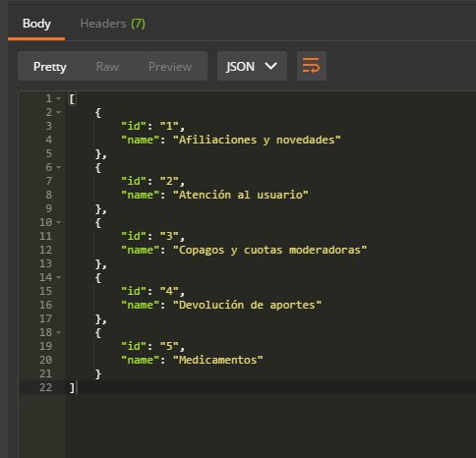Open the JSON format dropdown

coord(252,66)
